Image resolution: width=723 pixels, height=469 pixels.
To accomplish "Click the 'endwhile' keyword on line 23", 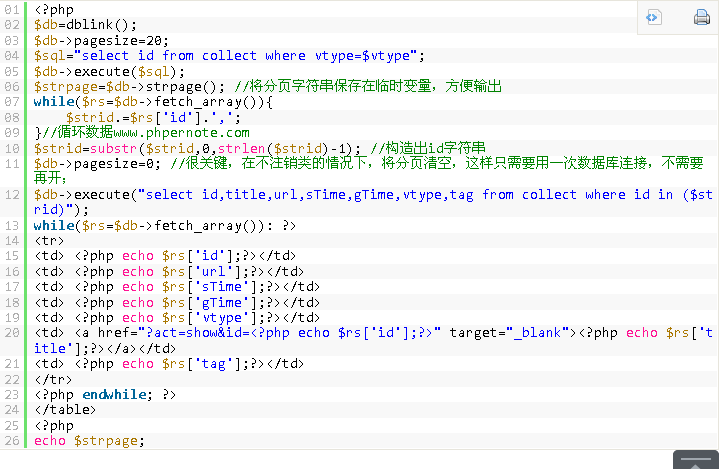I will 114,395.
